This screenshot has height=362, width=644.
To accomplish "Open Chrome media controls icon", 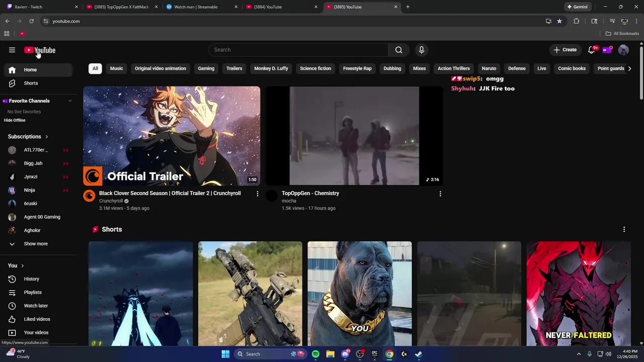I will pyautogui.click(x=612, y=21).
